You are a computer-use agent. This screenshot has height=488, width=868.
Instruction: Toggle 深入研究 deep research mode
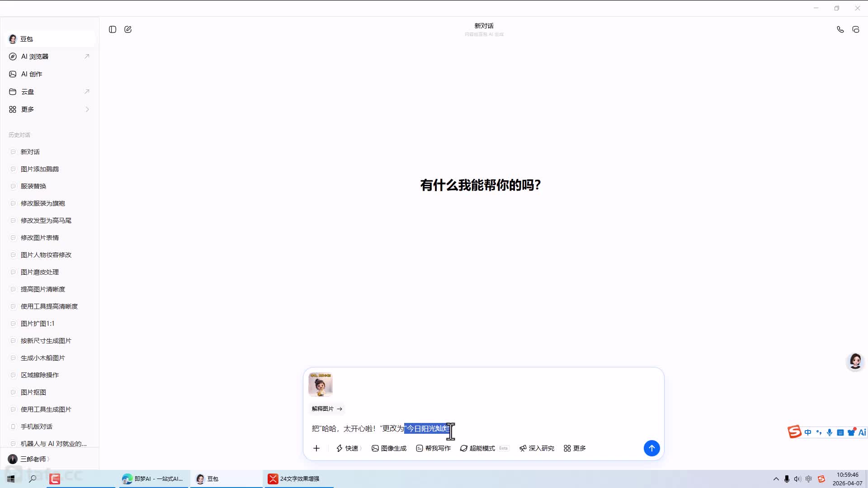click(537, 448)
